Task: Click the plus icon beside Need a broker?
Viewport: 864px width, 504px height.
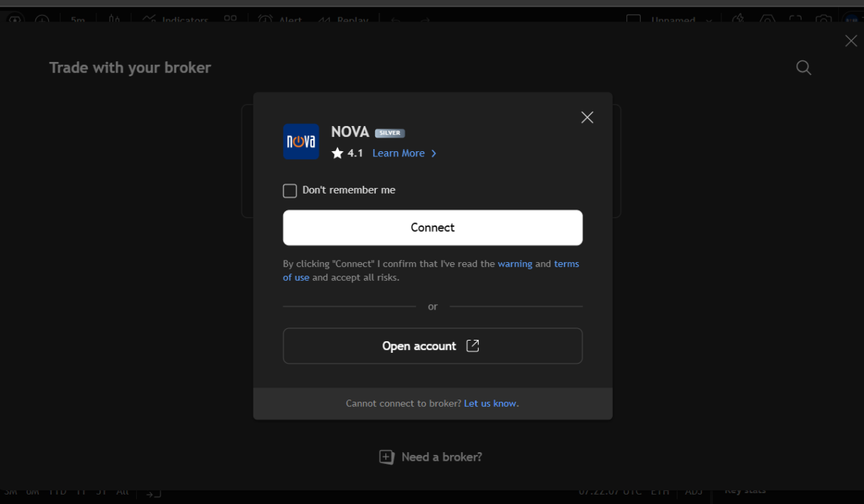Action: click(x=387, y=457)
